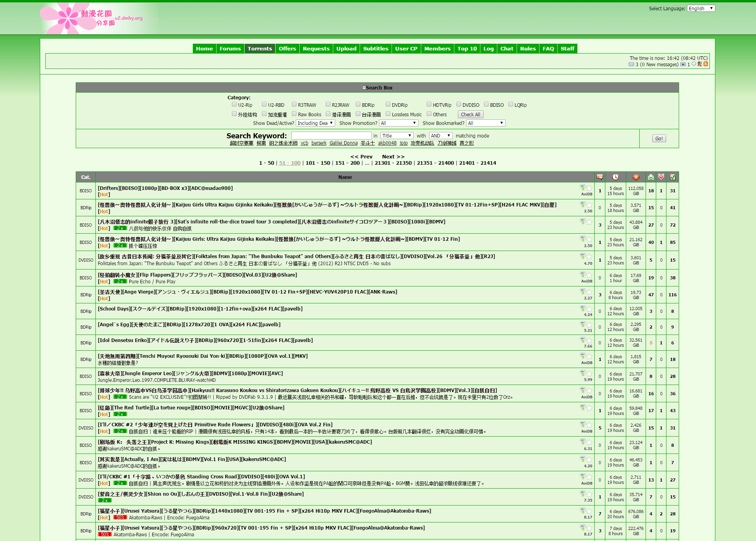The image size is (756, 541).
Task: Open the Show Promotion dropdown
Action: 398,123
